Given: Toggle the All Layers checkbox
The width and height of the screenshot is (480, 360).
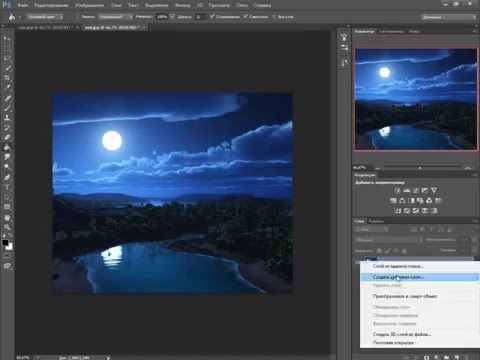Looking at the screenshot, I should pyautogui.click(x=274, y=16).
